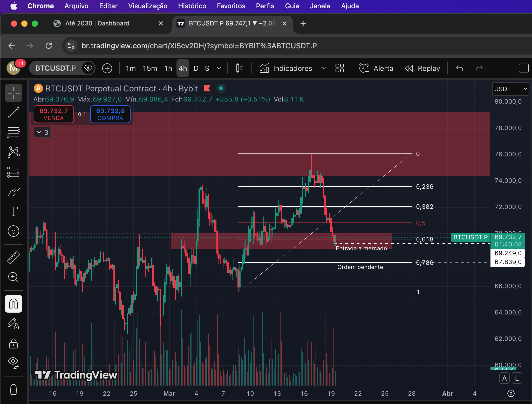Viewport: 532px width, 404px height.
Task: Select the text annotation tool
Action: 13,211
